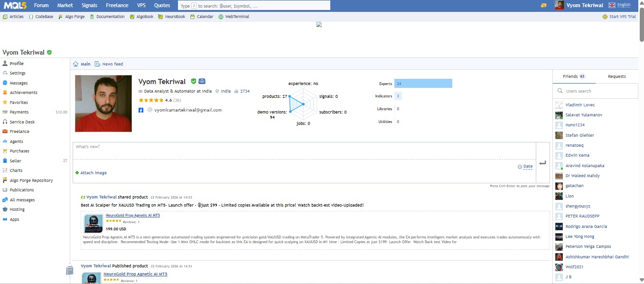
Task: Open the Algo Forge toolbar link
Action: [x=71, y=17]
